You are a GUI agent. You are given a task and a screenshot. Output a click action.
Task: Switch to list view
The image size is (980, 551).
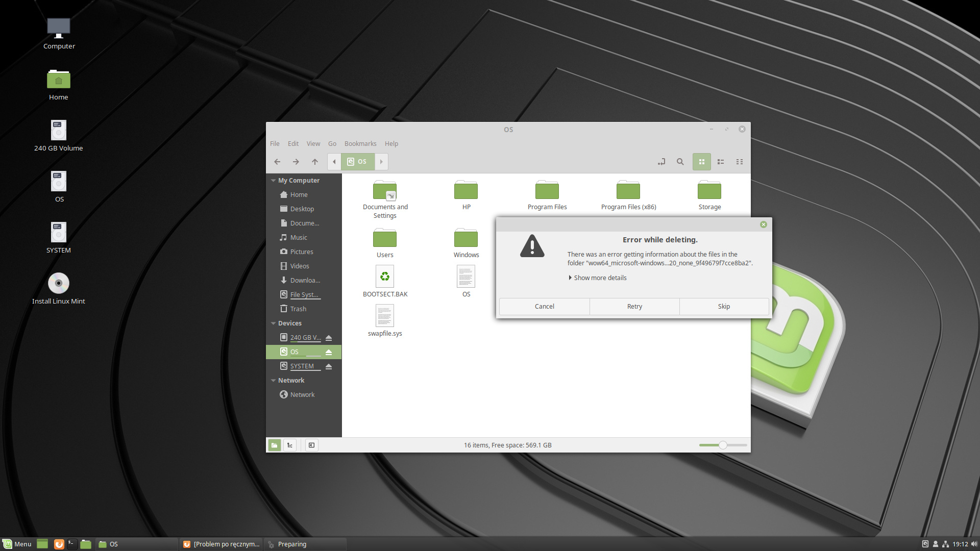click(721, 162)
